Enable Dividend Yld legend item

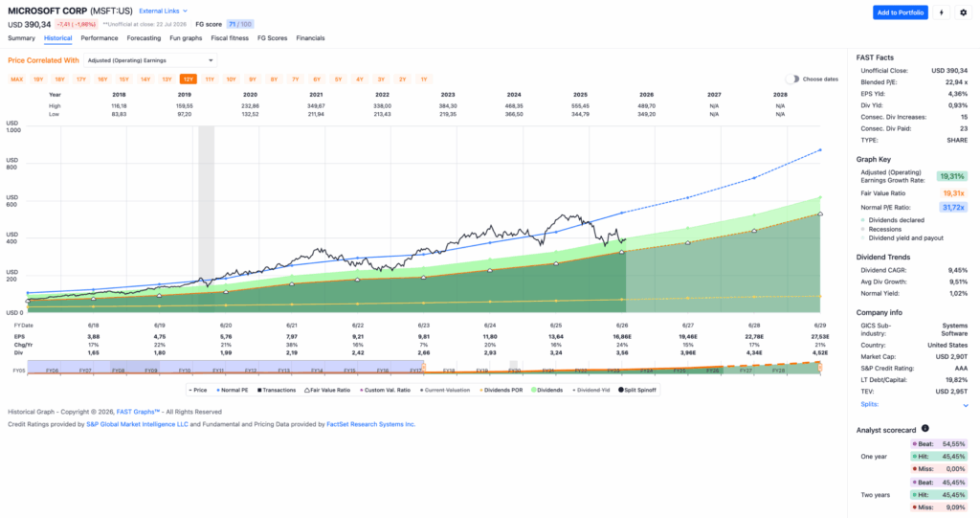(x=591, y=390)
